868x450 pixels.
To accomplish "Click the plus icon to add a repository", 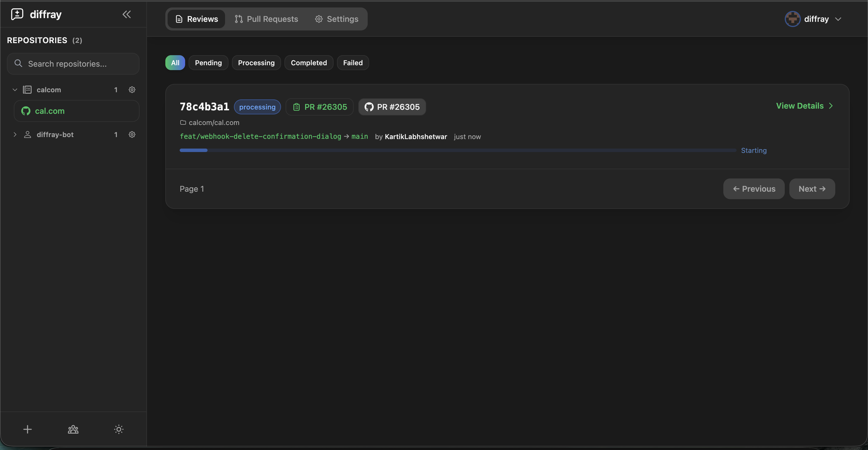I will click(x=27, y=429).
